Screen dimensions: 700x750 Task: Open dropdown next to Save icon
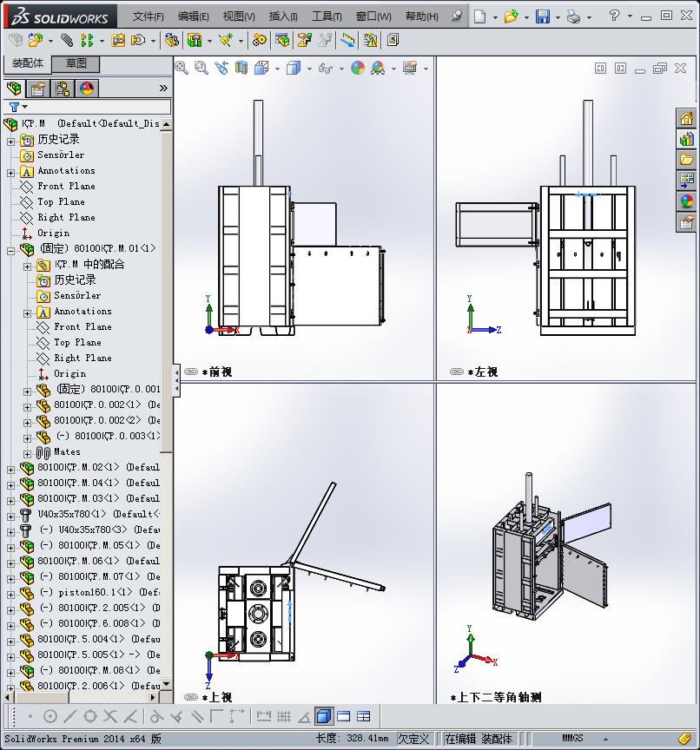pyautogui.click(x=558, y=17)
